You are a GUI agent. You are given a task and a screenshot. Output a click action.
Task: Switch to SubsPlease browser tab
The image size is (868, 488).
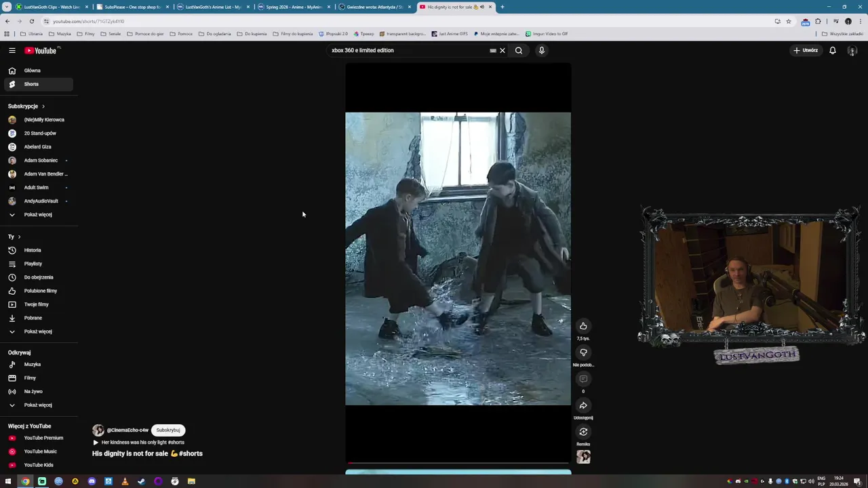point(132,7)
